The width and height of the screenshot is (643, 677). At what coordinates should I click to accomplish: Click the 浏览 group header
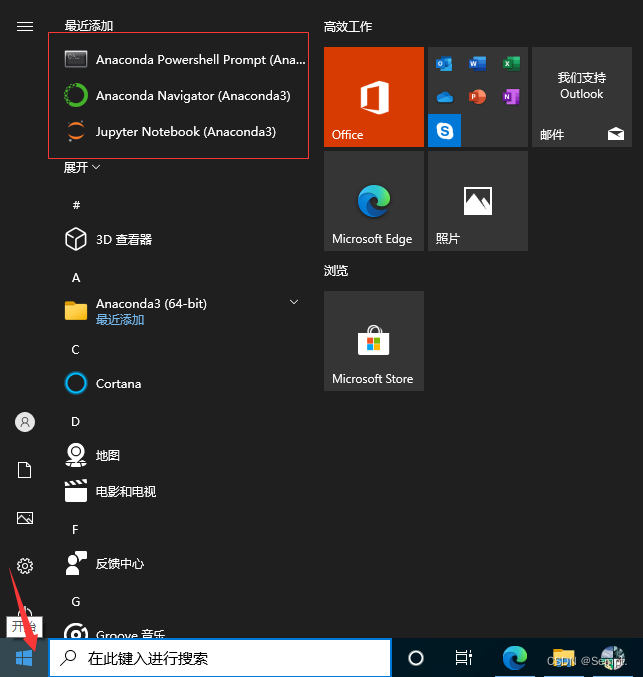[x=336, y=271]
